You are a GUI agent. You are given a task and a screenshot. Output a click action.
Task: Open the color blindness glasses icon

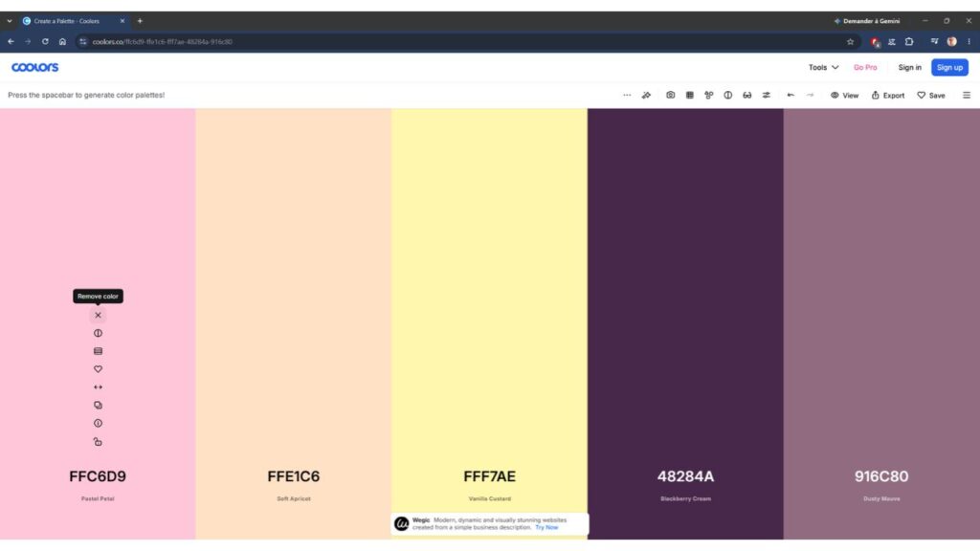pyautogui.click(x=746, y=95)
